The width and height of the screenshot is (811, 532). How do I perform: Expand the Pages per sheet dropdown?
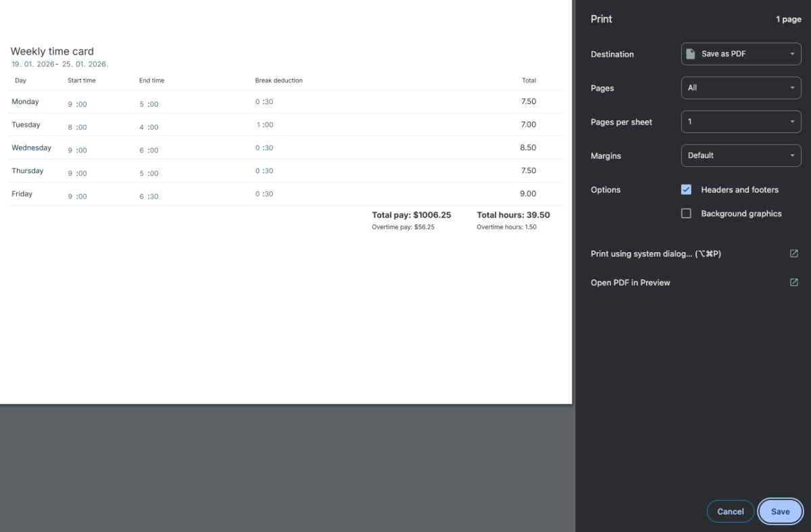pos(741,122)
